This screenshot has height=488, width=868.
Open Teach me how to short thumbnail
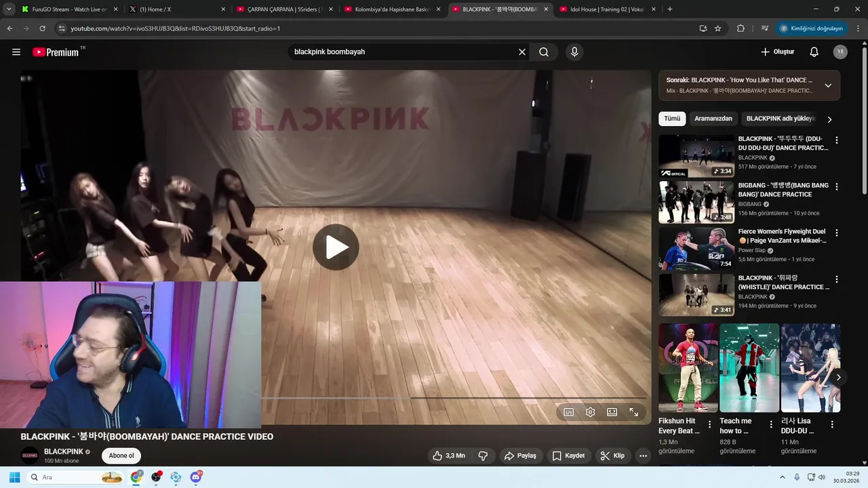point(749,367)
